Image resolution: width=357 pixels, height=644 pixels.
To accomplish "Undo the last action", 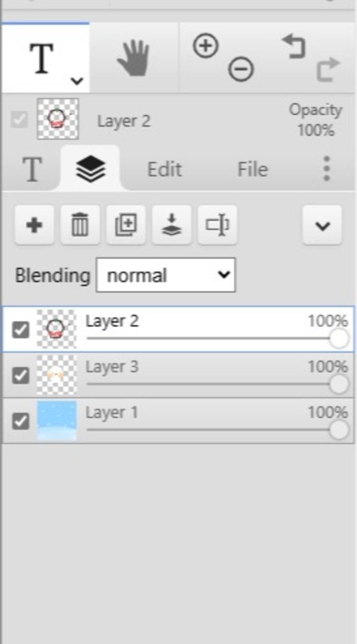I will pyautogui.click(x=294, y=46).
